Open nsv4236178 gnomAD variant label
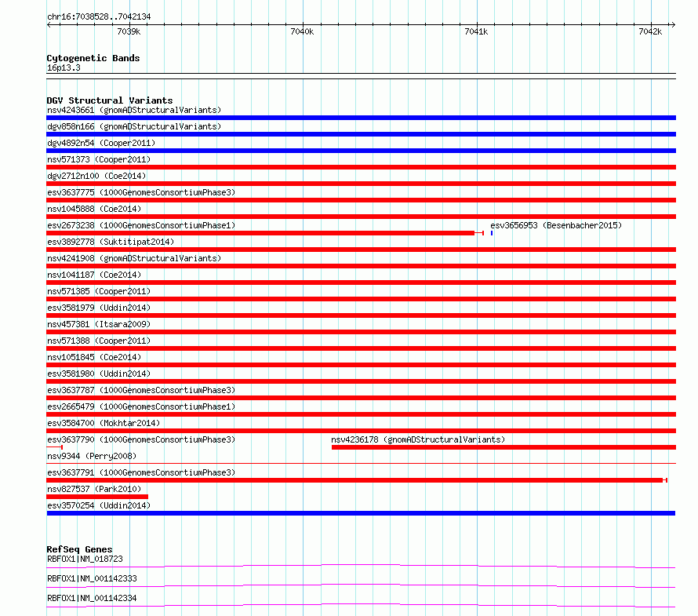698x616 pixels. pos(418,439)
